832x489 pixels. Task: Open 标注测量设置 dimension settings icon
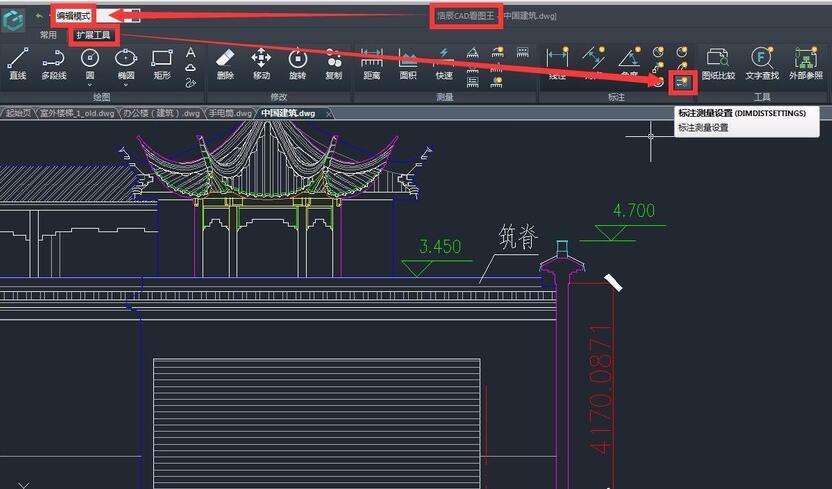(682, 81)
